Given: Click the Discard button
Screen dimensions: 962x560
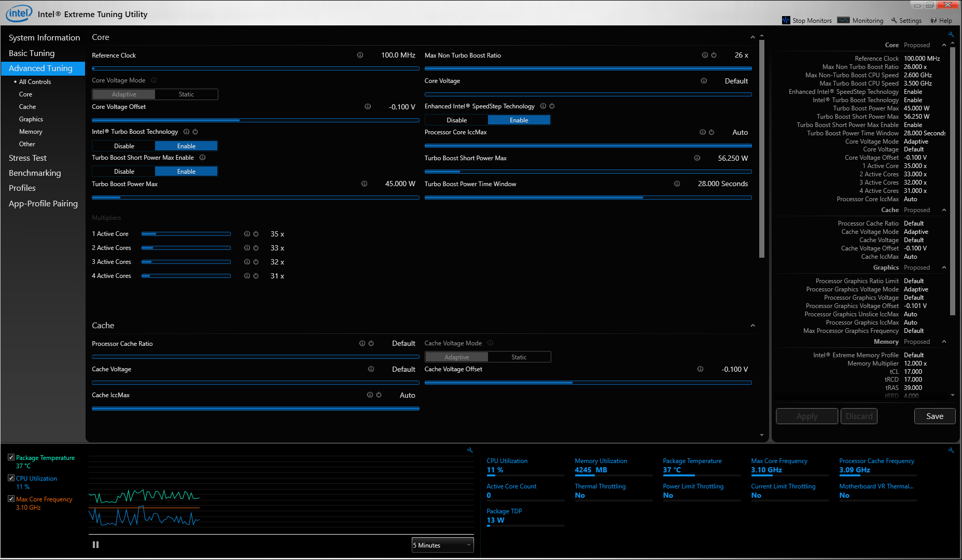Looking at the screenshot, I should (x=859, y=416).
